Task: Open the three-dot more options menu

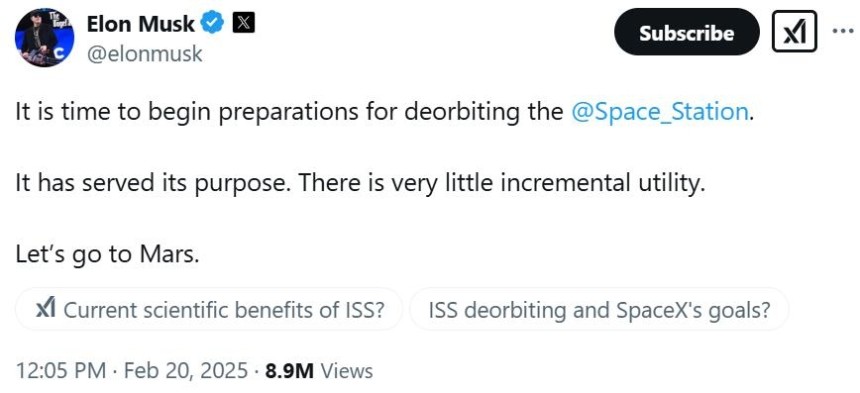Action: click(x=842, y=31)
